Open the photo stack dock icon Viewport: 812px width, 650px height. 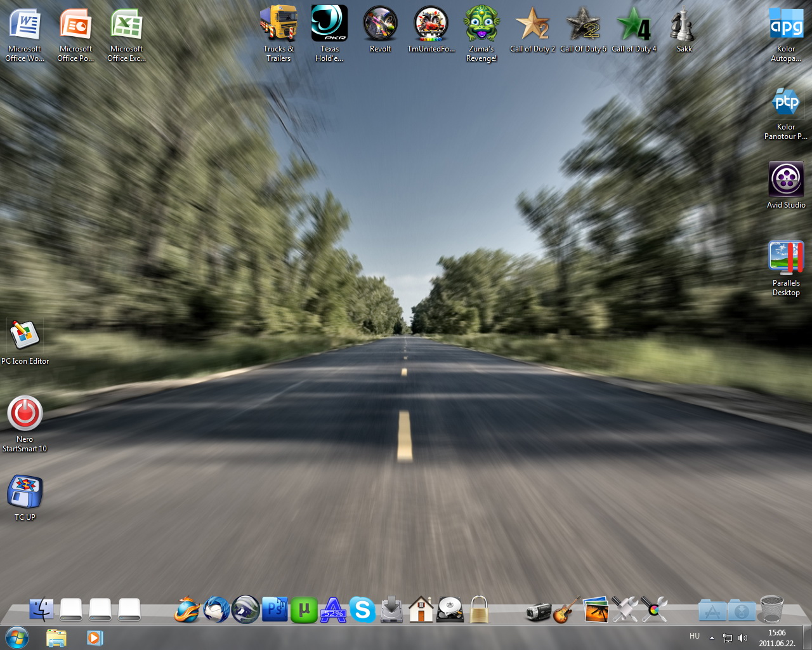click(x=596, y=610)
